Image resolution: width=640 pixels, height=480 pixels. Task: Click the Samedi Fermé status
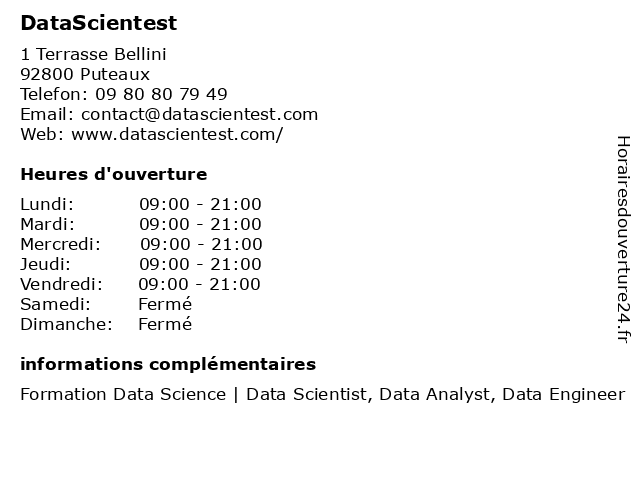[165, 304]
